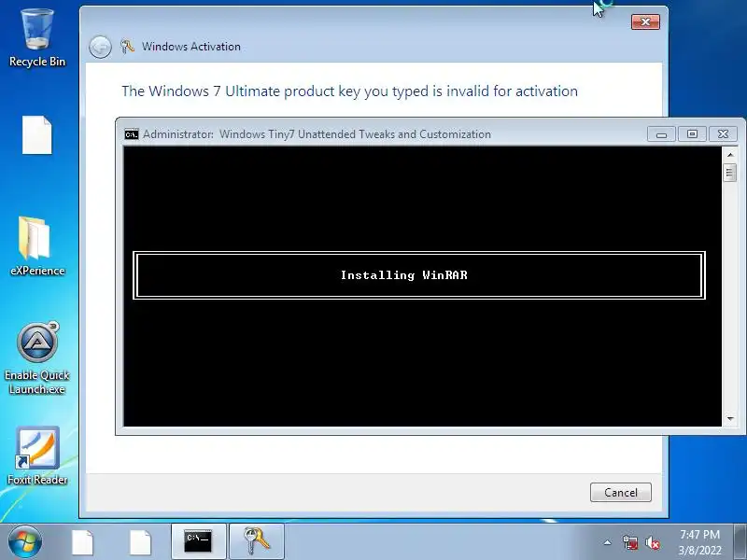Show hidden system tray icons arrow
The width and height of the screenshot is (747, 560).
click(608, 542)
